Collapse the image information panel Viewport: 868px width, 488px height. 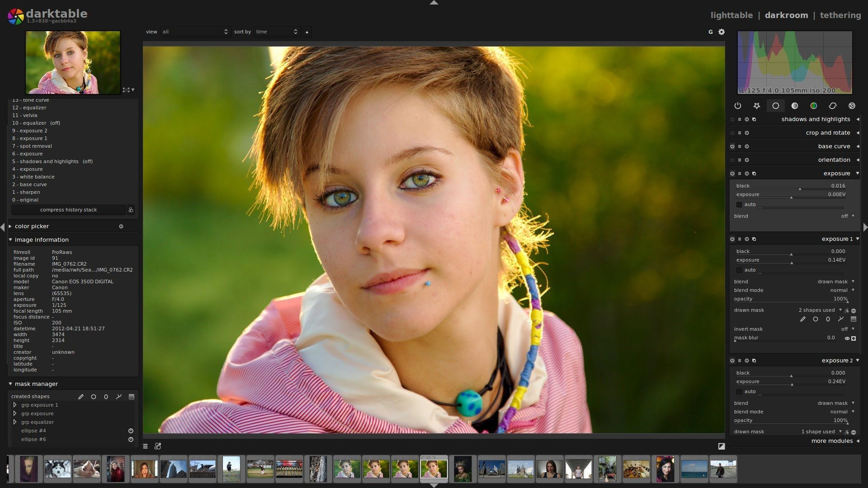[x=10, y=240]
